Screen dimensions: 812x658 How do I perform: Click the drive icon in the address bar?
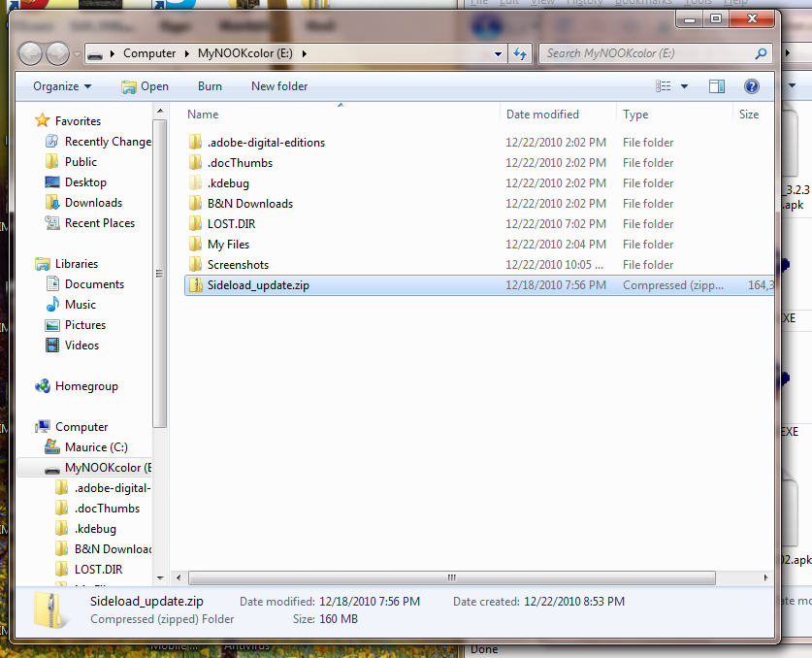click(95, 54)
